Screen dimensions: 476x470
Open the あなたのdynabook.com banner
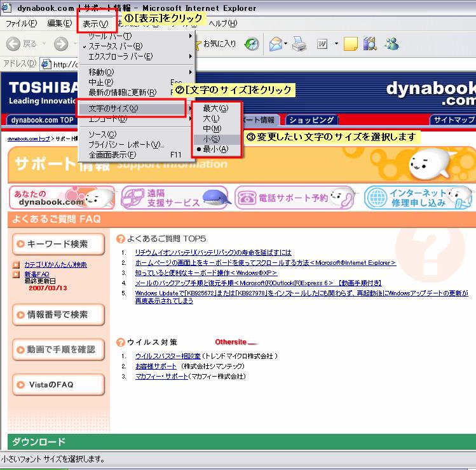pos(62,198)
